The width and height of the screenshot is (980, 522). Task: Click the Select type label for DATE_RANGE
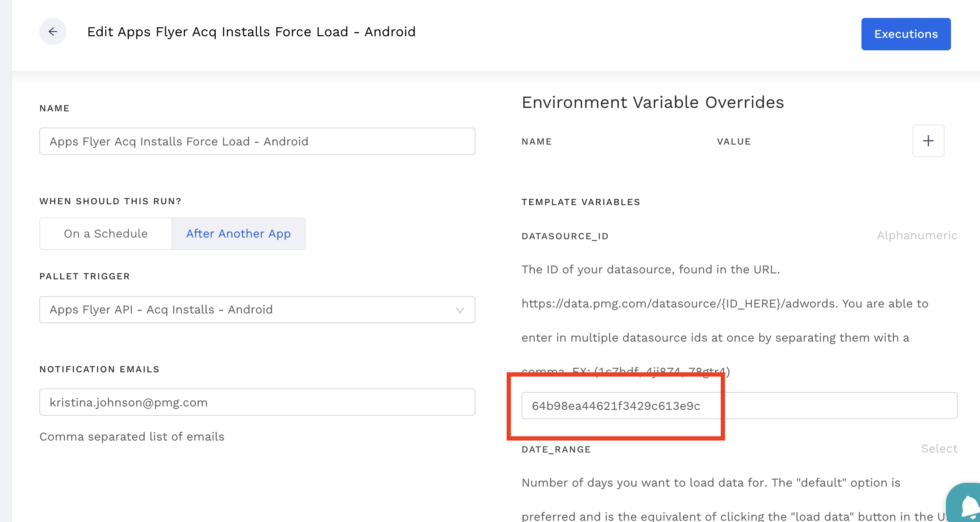coord(939,449)
